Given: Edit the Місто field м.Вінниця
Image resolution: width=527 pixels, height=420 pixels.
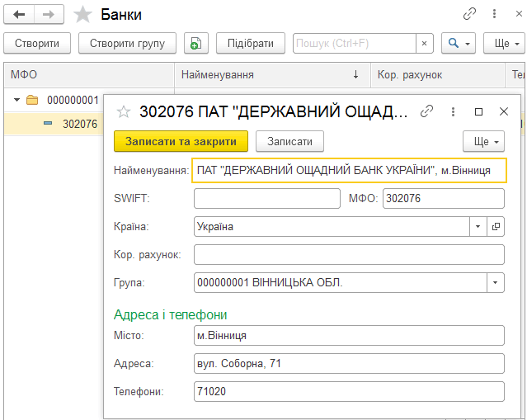Looking at the screenshot, I should [x=349, y=335].
